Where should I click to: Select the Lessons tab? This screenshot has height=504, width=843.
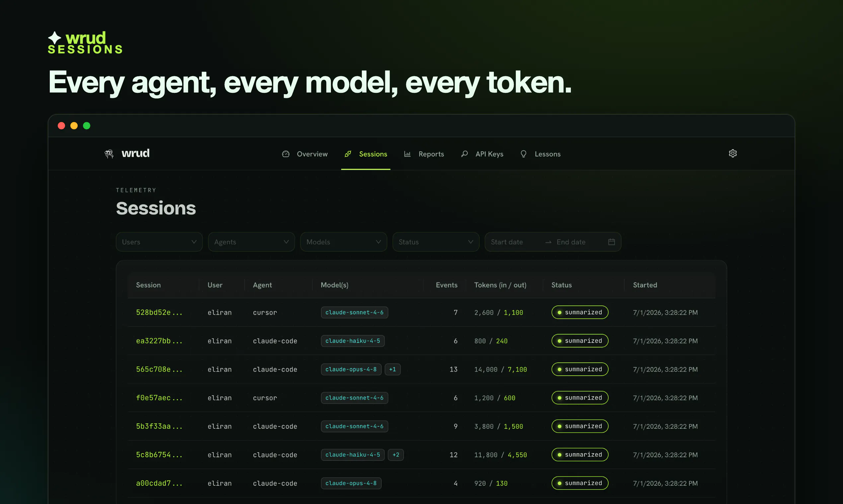point(540,154)
